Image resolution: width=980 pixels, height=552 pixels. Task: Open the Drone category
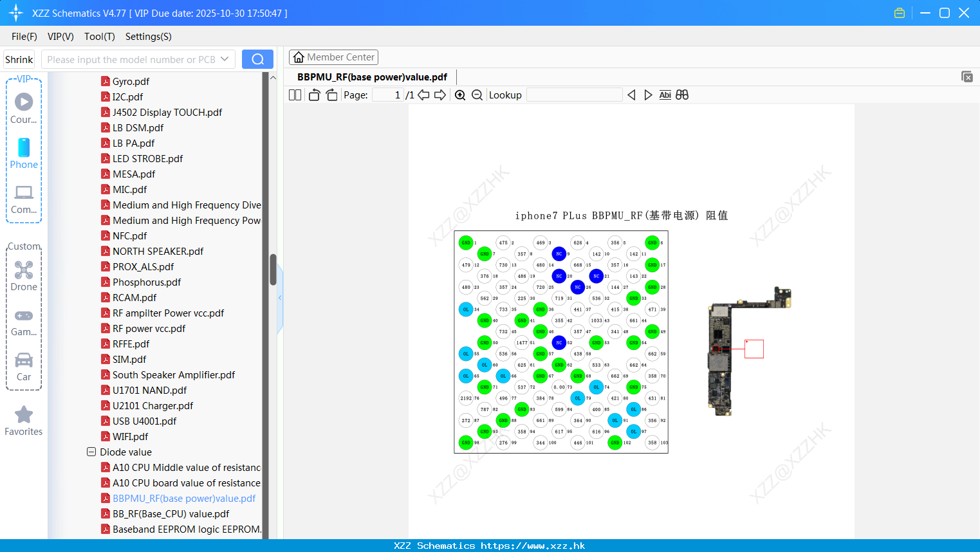click(24, 276)
